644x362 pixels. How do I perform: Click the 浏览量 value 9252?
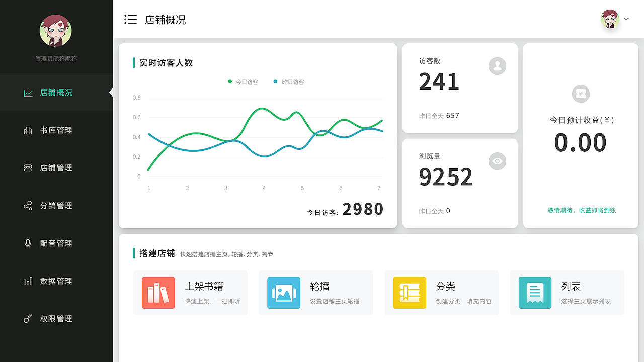pos(446,177)
